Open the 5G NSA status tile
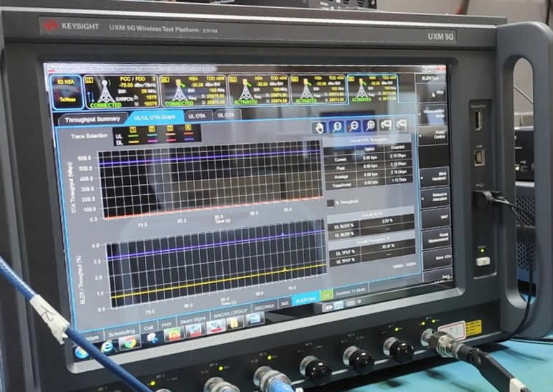Viewport: 553px width, 392px height. tap(66, 92)
